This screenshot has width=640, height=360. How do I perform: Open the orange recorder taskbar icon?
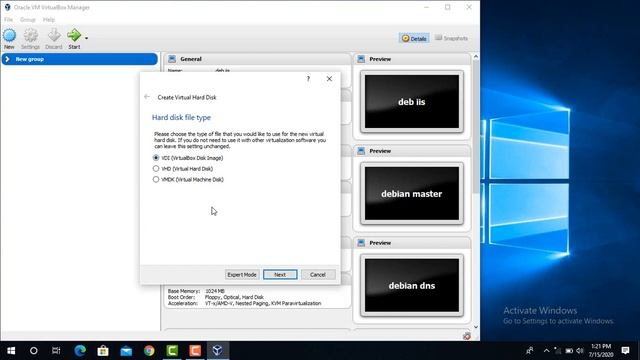click(x=195, y=351)
